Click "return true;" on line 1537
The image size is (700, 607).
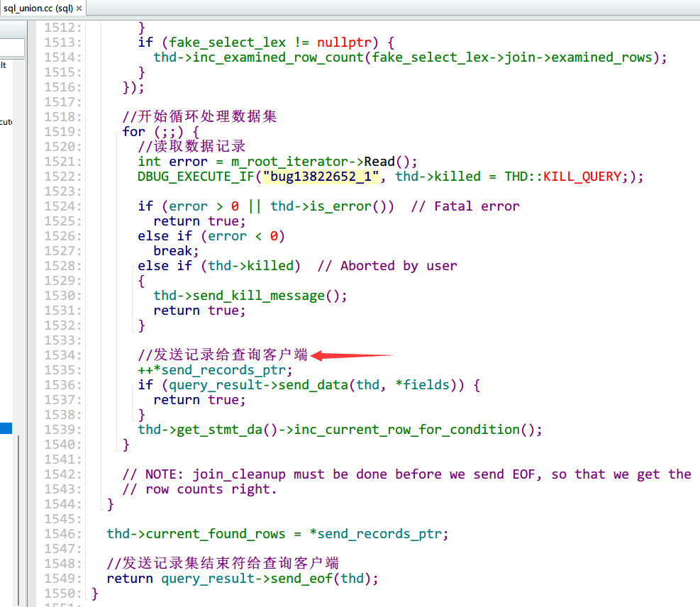(199, 400)
